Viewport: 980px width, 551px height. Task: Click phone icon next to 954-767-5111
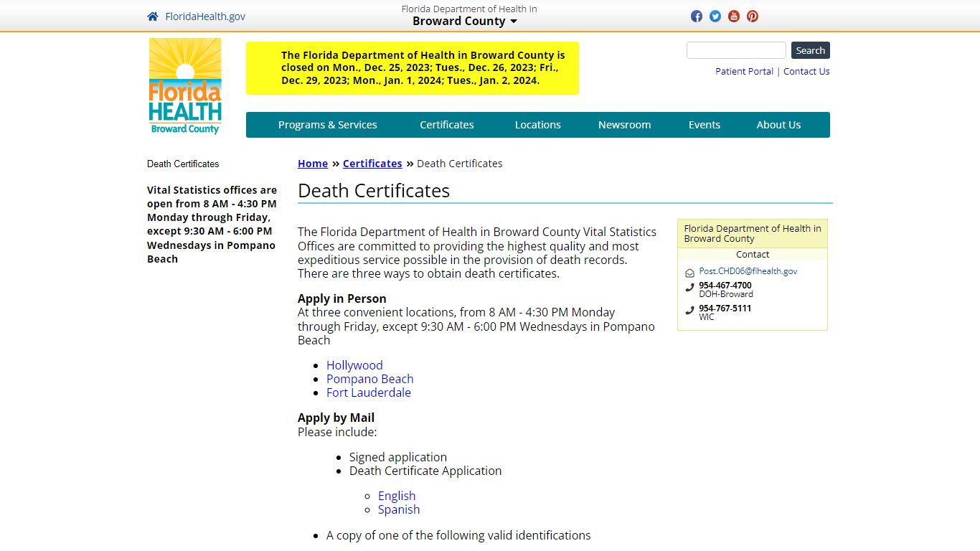pos(689,311)
